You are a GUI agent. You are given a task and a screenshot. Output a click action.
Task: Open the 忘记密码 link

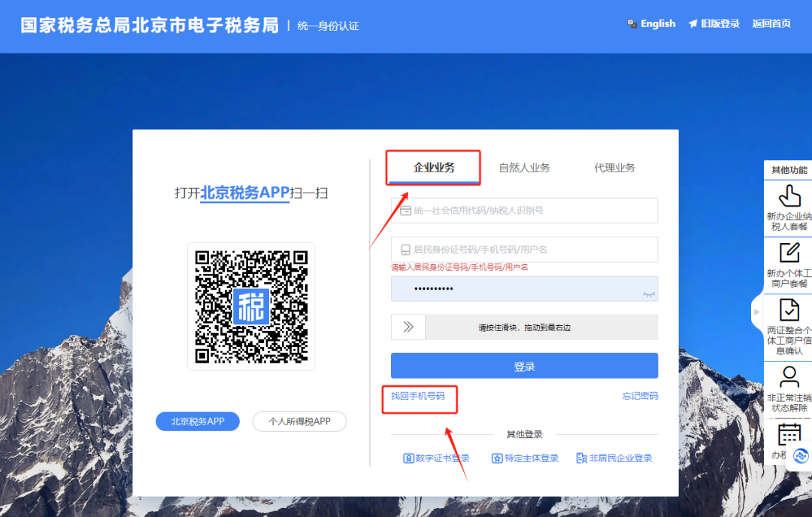click(640, 396)
